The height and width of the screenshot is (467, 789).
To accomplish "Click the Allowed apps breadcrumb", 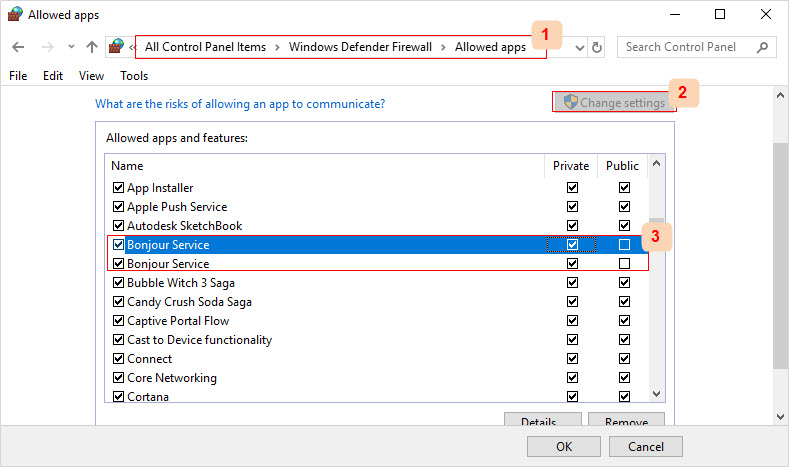I will pos(490,47).
